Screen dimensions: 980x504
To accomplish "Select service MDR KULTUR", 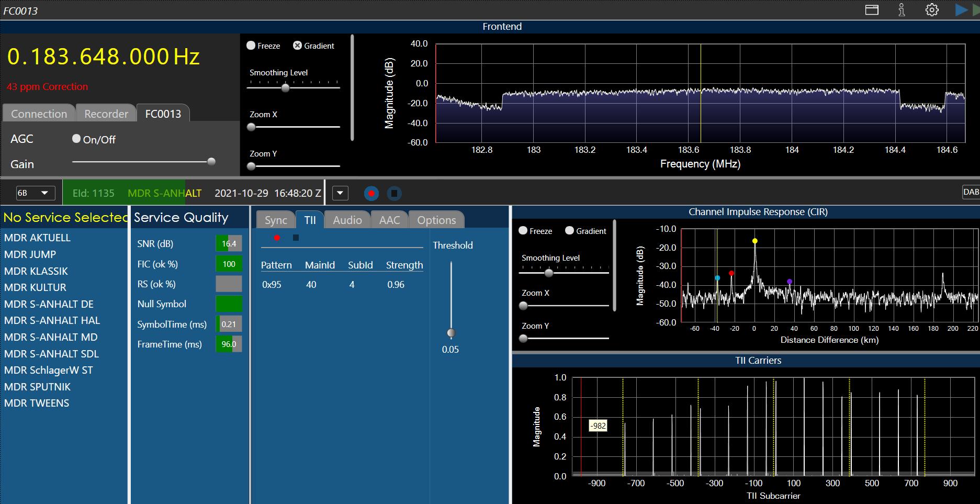I will pos(35,287).
